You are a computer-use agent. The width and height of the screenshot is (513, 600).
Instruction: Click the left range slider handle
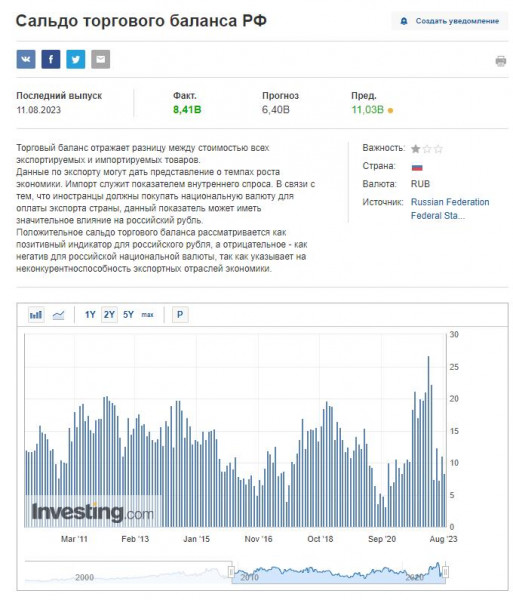[231, 572]
